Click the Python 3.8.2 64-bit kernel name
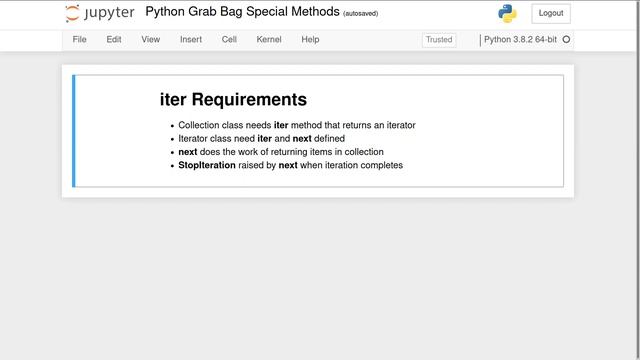 pyautogui.click(x=520, y=40)
